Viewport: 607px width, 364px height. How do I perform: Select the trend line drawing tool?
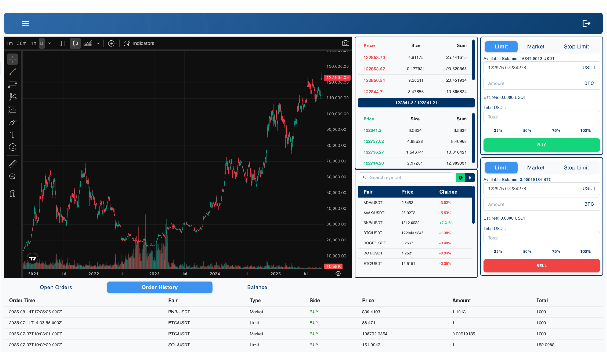click(12, 72)
